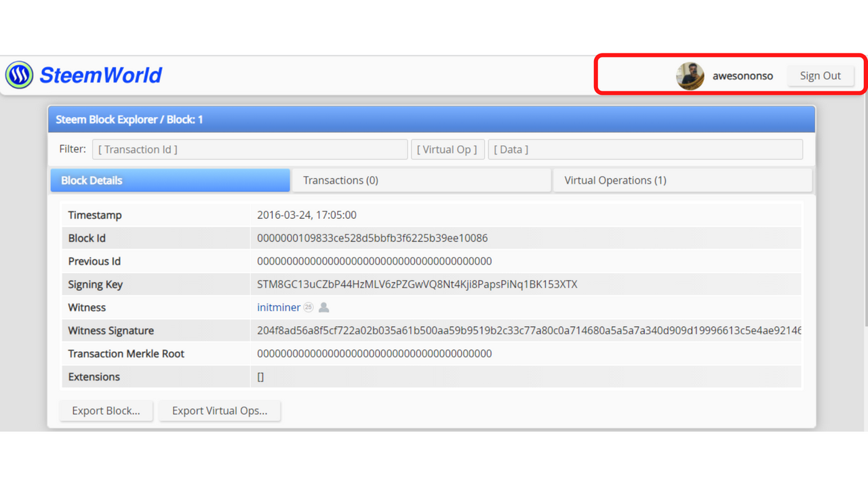
Task: Click the Filter: label
Action: (73, 148)
